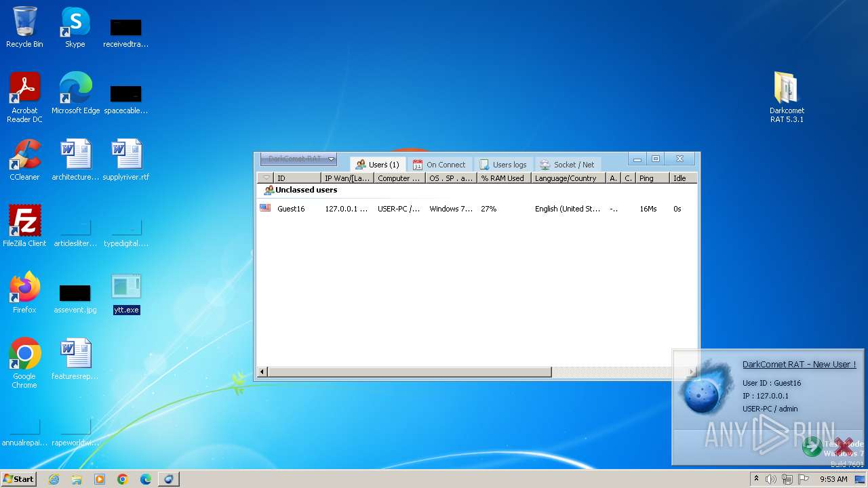
Task: Open the Action Center flag icon
Action: 803,479
